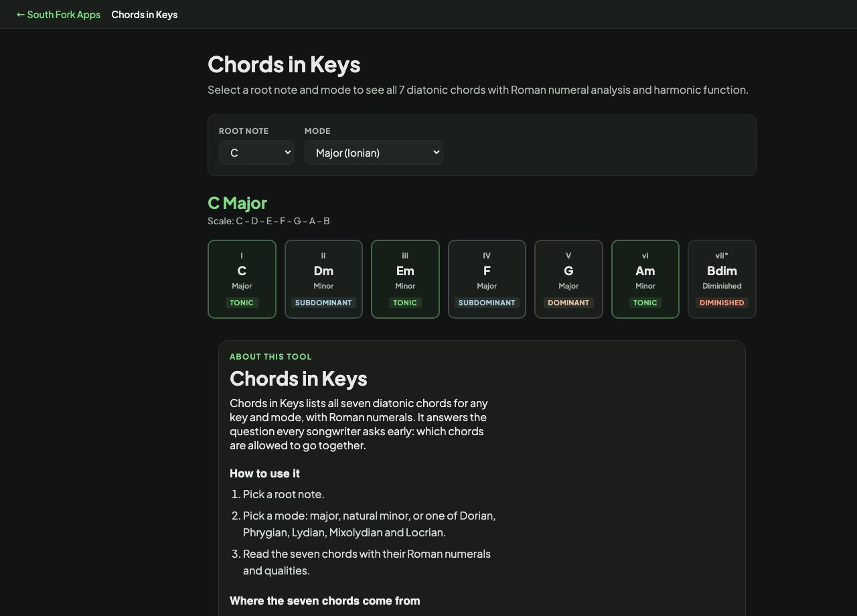Click the page subtitle 'Select a root note and mode'

(478, 90)
